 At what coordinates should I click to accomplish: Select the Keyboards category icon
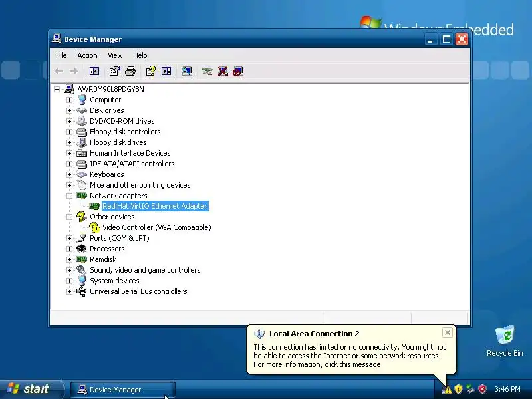coord(82,174)
